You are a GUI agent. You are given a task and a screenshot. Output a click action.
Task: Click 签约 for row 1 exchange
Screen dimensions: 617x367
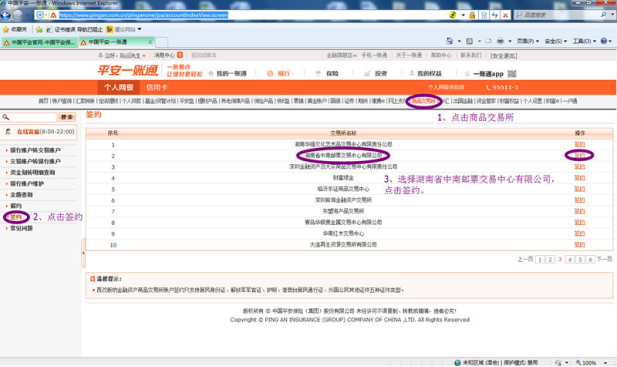pyautogui.click(x=580, y=144)
